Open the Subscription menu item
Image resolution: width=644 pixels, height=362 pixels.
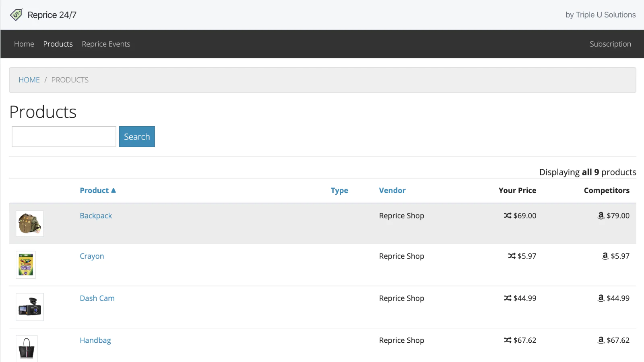610,44
